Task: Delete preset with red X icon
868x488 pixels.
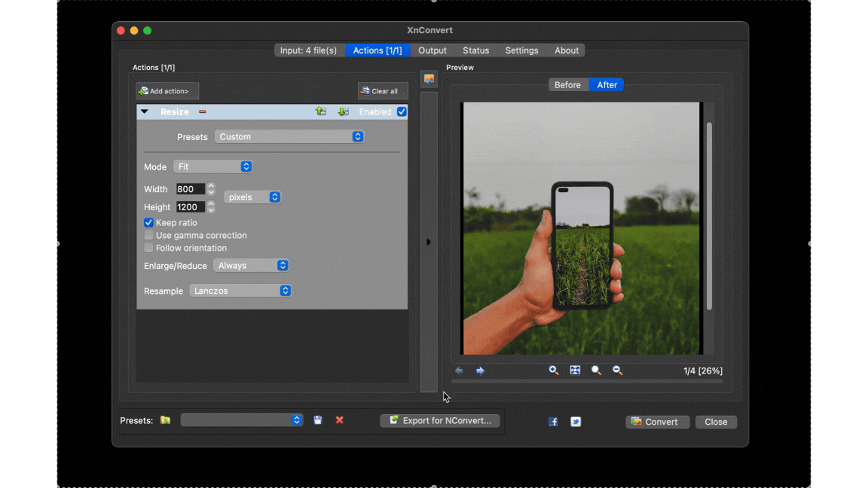Action: click(x=339, y=420)
